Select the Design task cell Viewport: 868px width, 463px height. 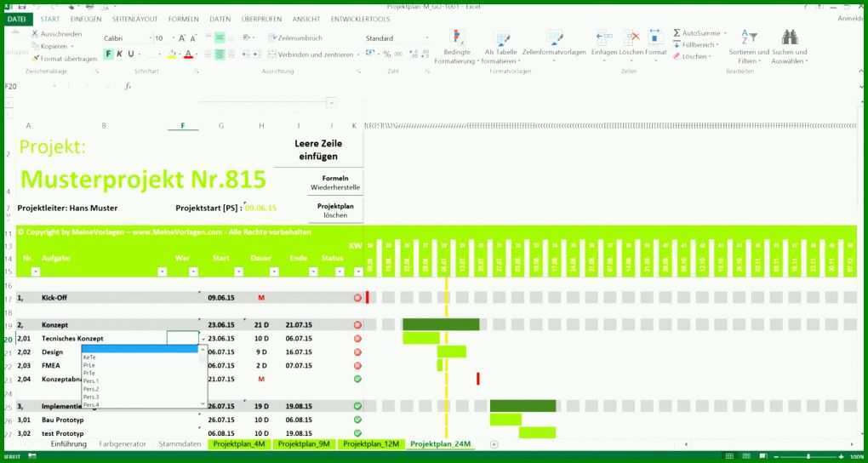point(53,352)
